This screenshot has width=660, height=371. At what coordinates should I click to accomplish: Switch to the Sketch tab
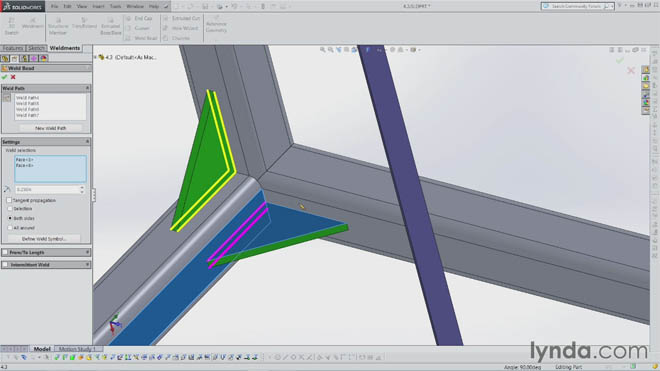pyautogui.click(x=36, y=48)
